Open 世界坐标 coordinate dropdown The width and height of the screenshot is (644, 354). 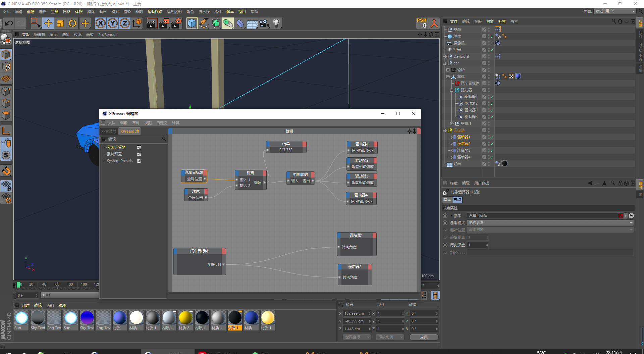coord(357,337)
